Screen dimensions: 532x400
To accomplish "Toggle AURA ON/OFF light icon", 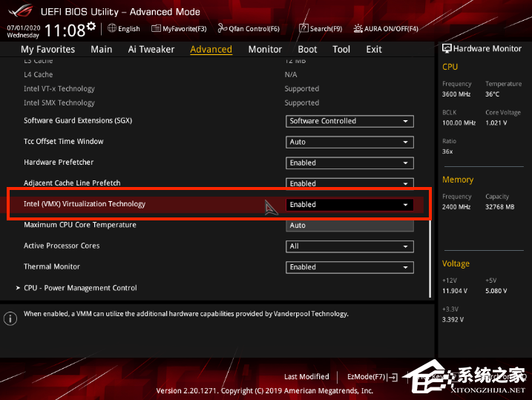I will click(x=358, y=28).
